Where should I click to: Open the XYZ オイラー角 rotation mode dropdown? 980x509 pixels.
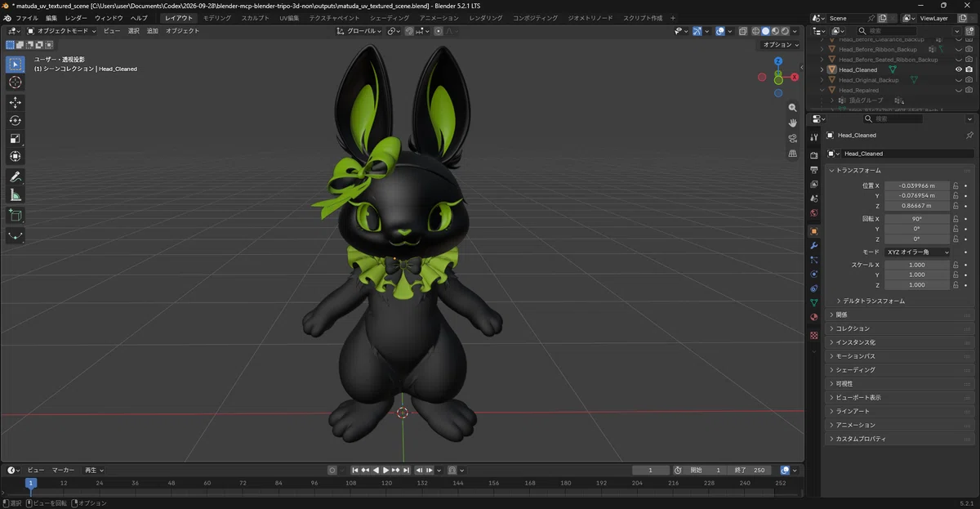(x=917, y=252)
